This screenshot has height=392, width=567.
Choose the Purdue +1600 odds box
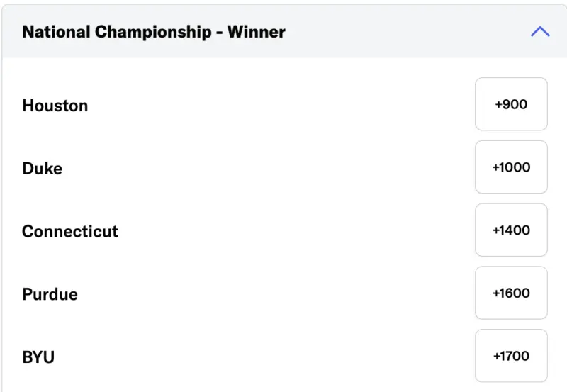[511, 293]
